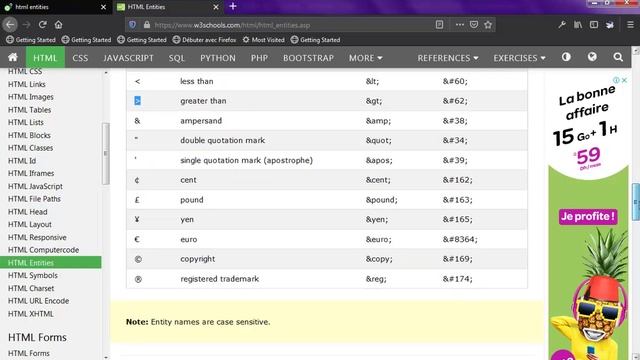This screenshot has width=640, height=360.
Task: Click the '&amp;' entity name cell
Action: (x=378, y=121)
